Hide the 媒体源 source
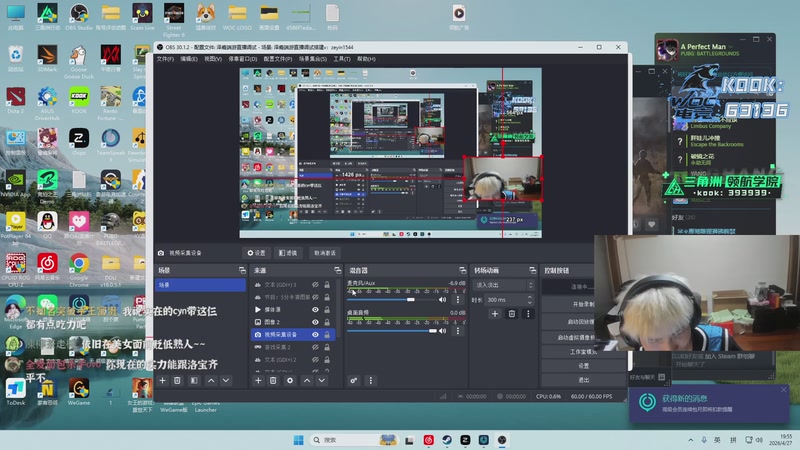The image size is (800, 450). [x=315, y=310]
